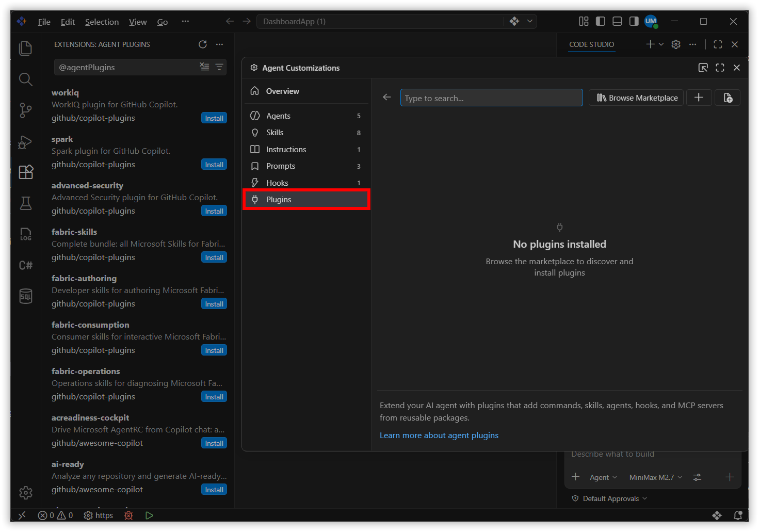Open the chat tools configuration sliders icon

(x=697, y=477)
